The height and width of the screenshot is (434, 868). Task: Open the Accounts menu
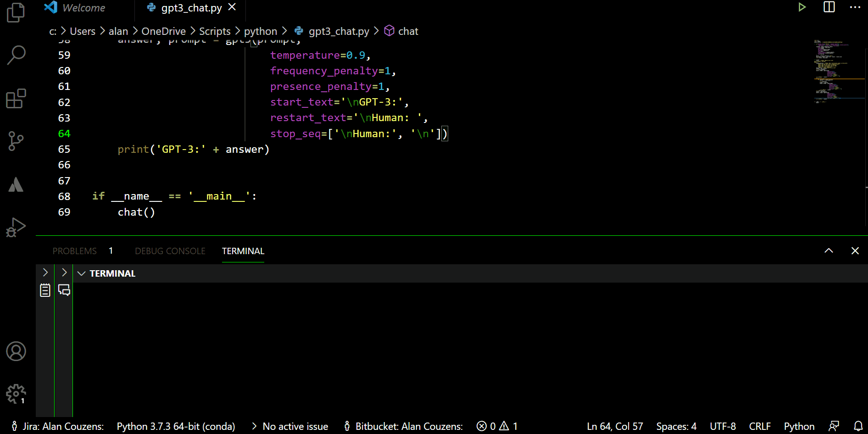tap(16, 351)
